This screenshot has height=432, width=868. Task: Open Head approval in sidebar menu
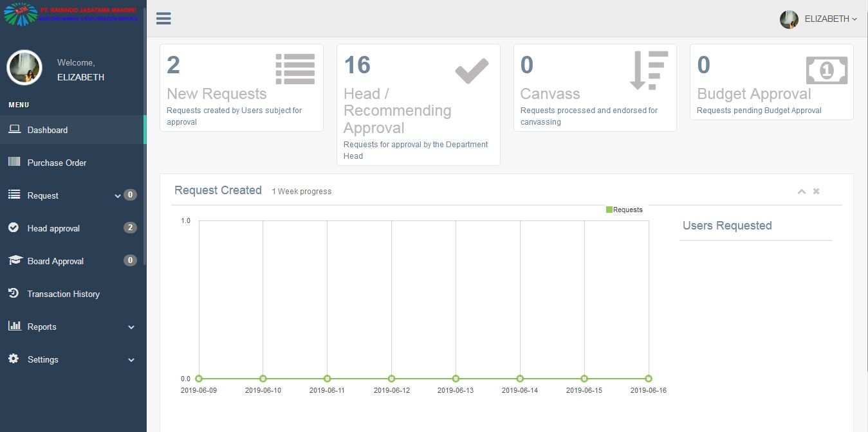tap(53, 228)
